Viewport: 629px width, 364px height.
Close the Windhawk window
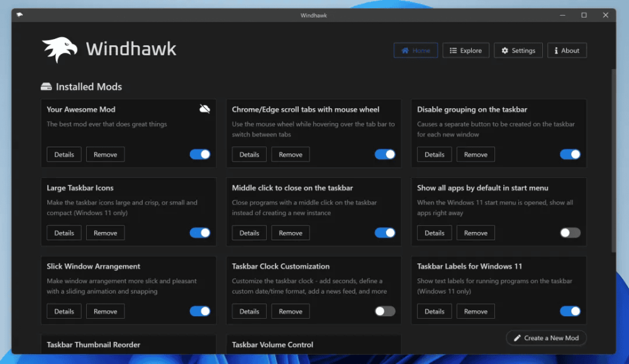(x=605, y=15)
